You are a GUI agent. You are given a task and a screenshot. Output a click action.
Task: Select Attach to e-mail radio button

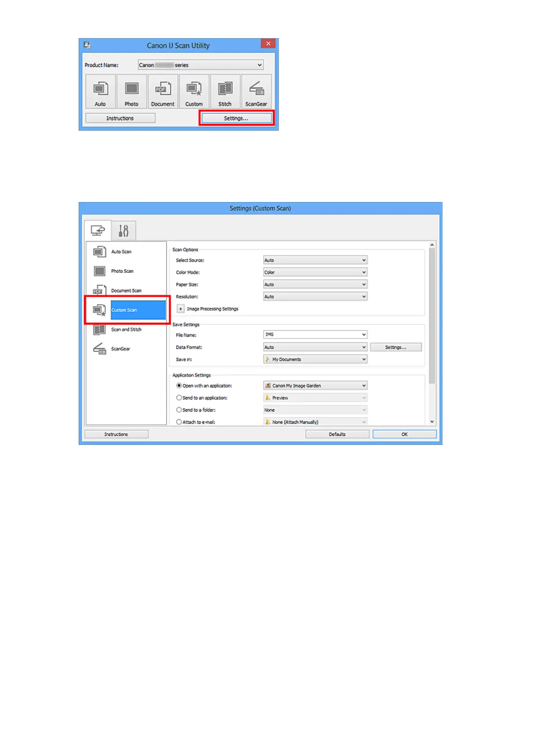(179, 422)
